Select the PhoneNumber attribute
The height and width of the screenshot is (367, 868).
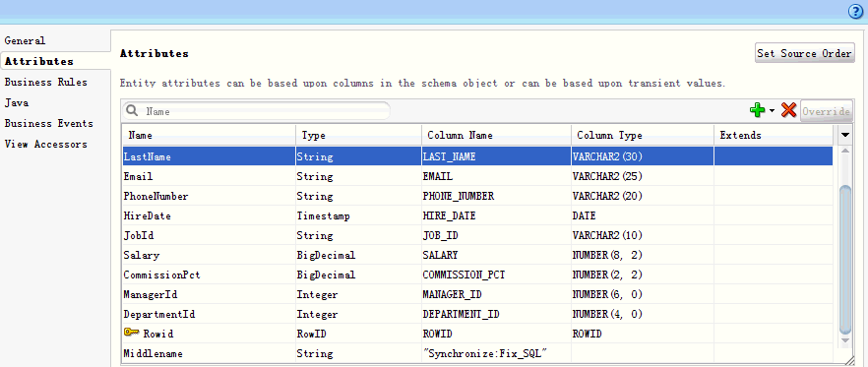pyautogui.click(x=156, y=197)
